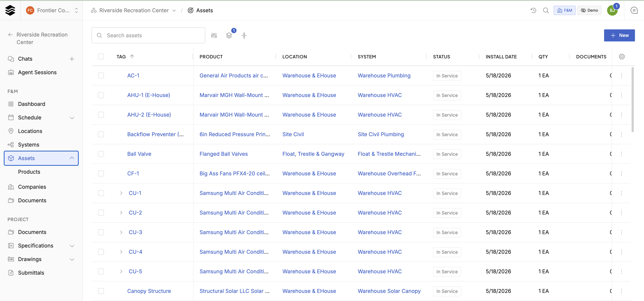Open the BJ user avatar

(612, 10)
